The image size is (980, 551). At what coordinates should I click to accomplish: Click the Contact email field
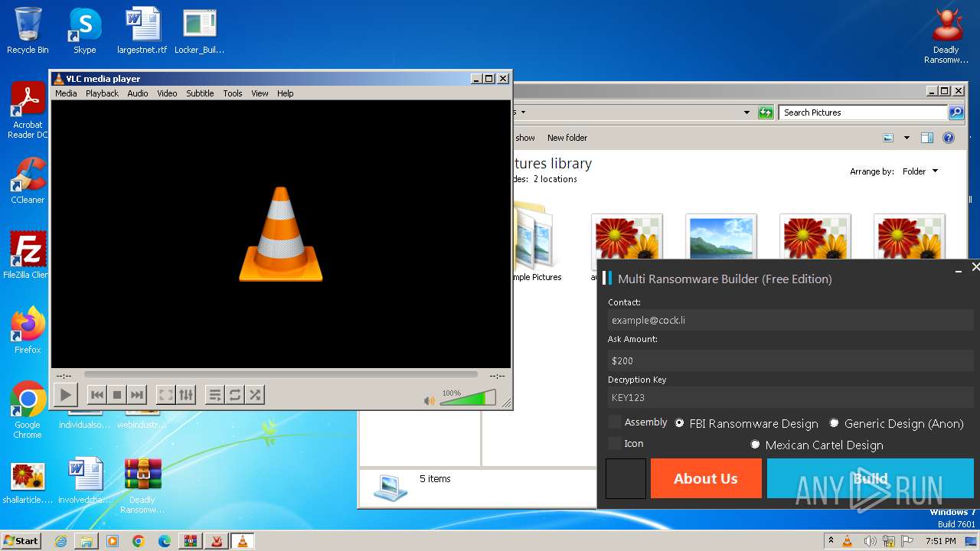[791, 320]
